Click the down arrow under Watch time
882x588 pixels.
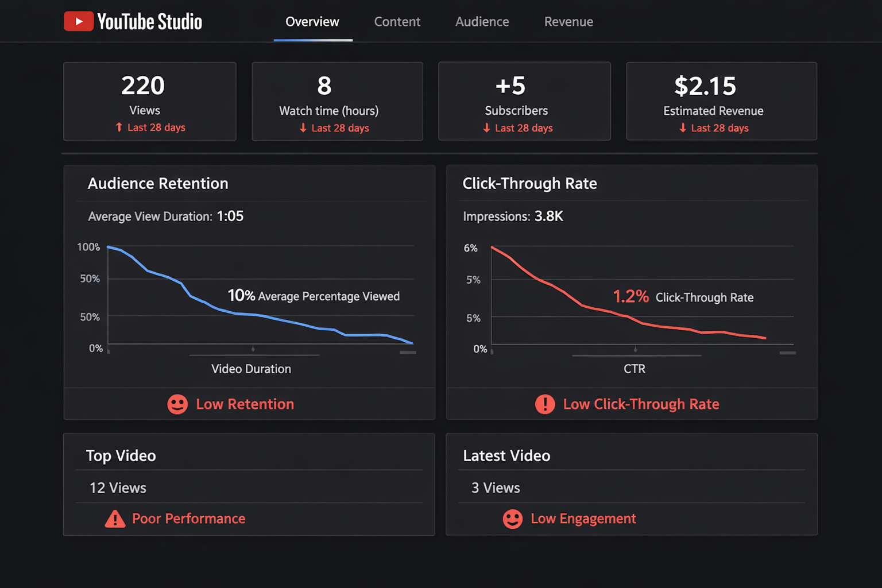[303, 128]
